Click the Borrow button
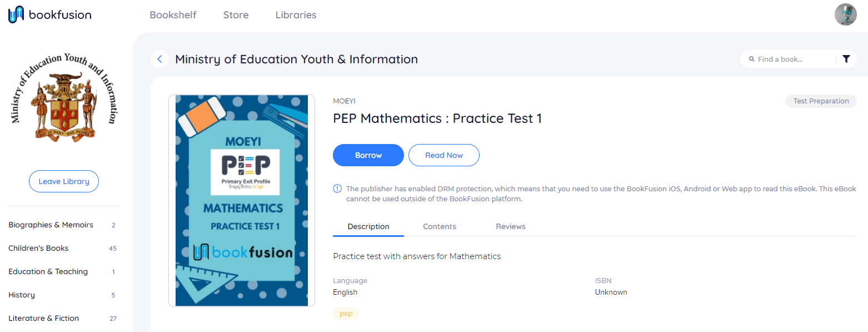 368,155
